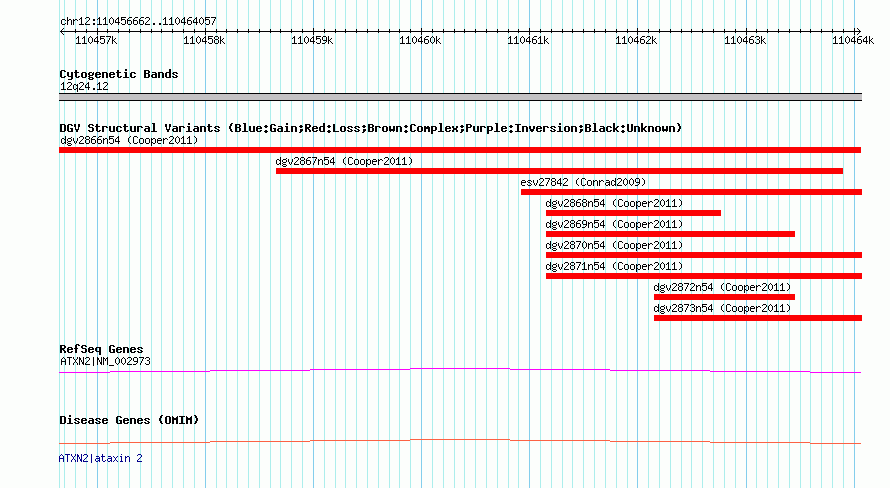Click the 110457k ruler position
Viewport: 890px width, 488px height.
pyautogui.click(x=96, y=40)
